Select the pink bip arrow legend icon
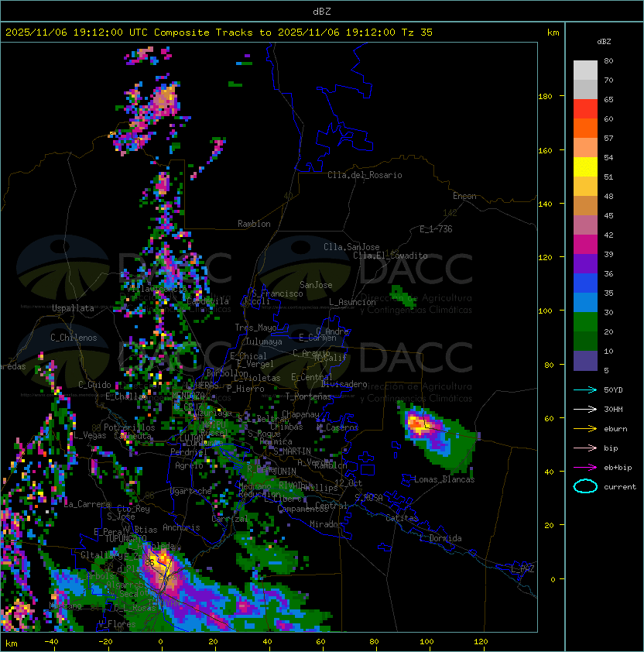 tap(585, 448)
